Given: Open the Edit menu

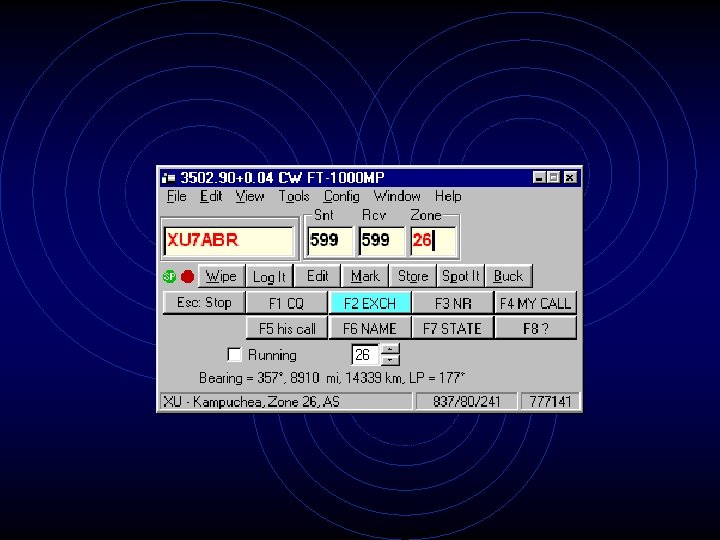Looking at the screenshot, I should [211, 197].
